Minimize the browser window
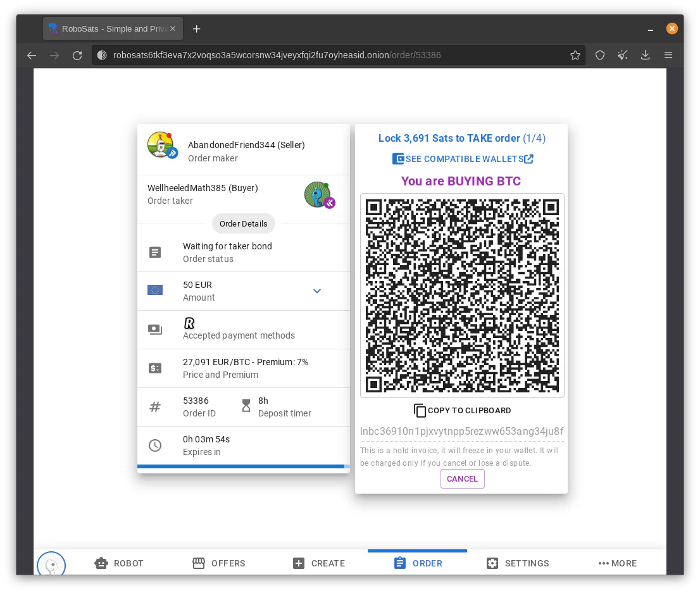The width and height of the screenshot is (700, 593). (x=651, y=30)
